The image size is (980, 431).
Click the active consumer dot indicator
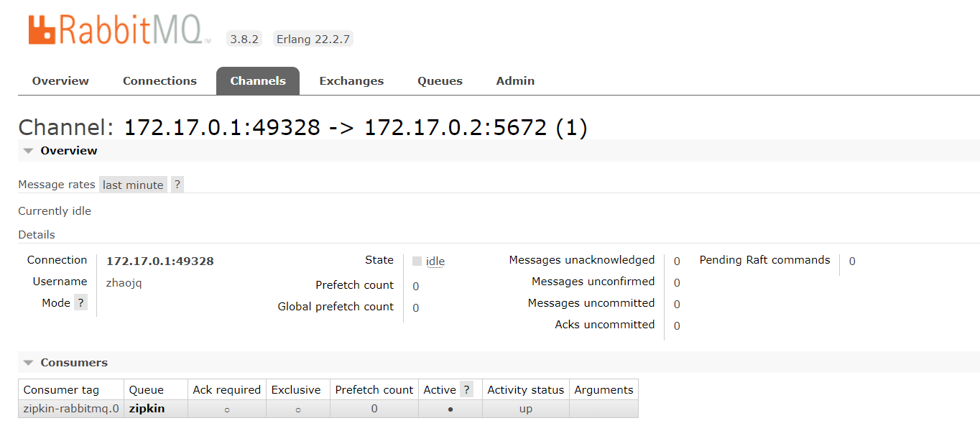450,408
